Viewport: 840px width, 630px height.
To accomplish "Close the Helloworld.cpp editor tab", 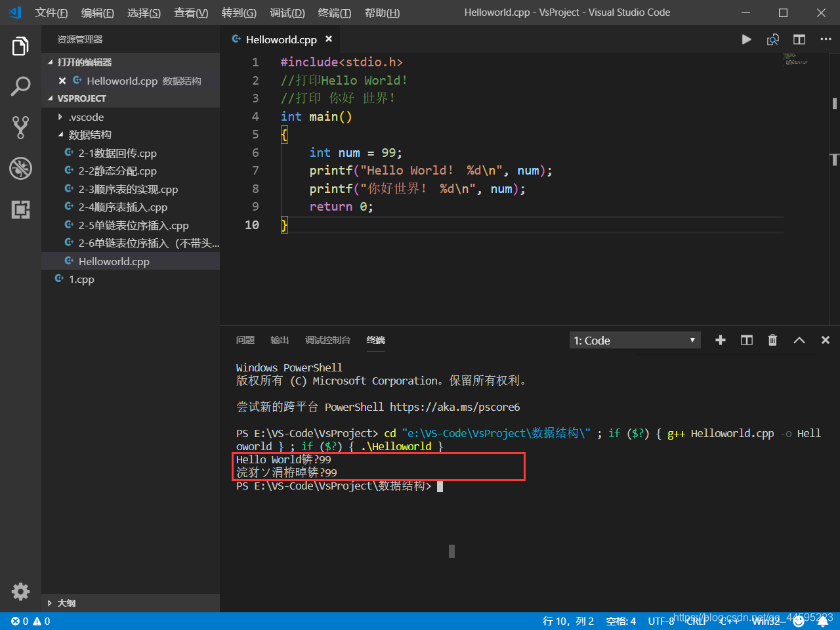I will click(329, 39).
